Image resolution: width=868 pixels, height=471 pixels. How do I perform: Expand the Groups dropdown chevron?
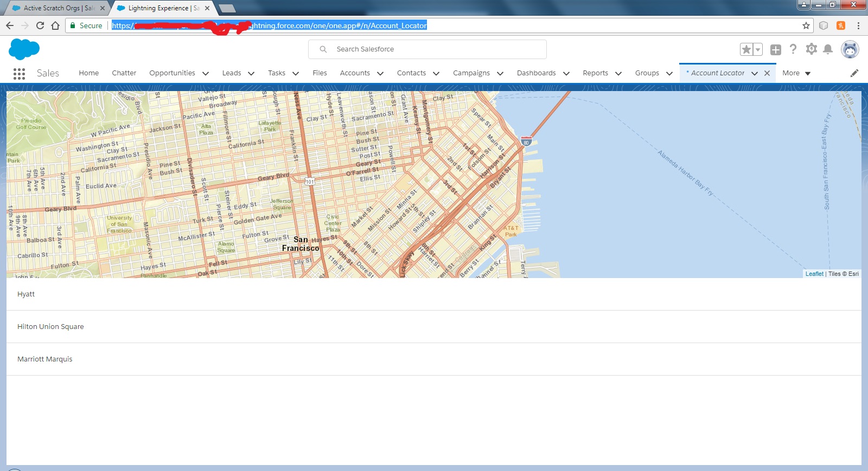[669, 74]
